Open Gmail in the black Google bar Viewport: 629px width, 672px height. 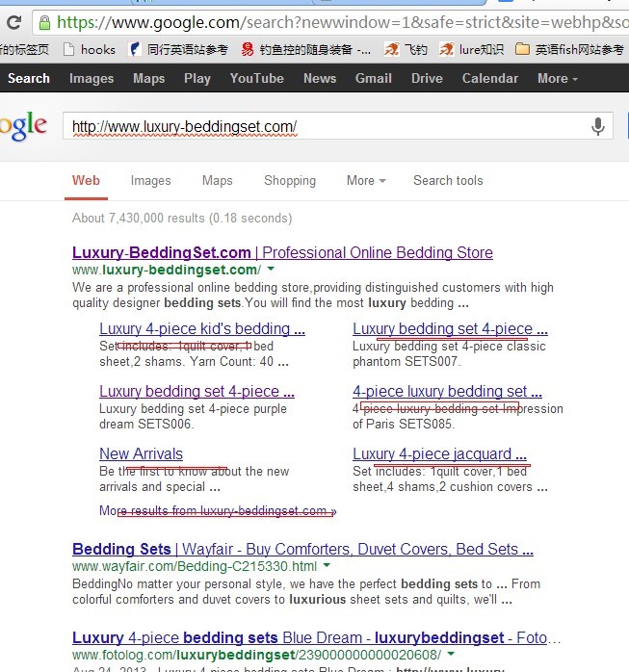click(x=374, y=78)
